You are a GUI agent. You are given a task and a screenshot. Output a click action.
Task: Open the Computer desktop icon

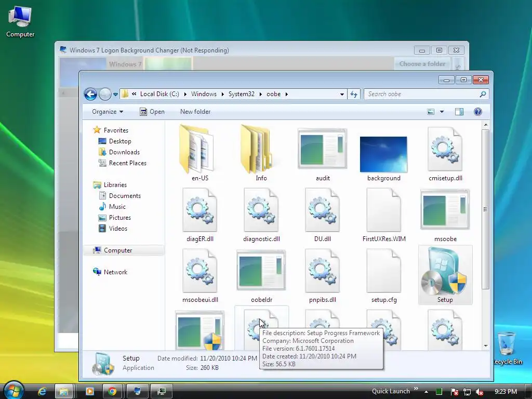tap(20, 21)
